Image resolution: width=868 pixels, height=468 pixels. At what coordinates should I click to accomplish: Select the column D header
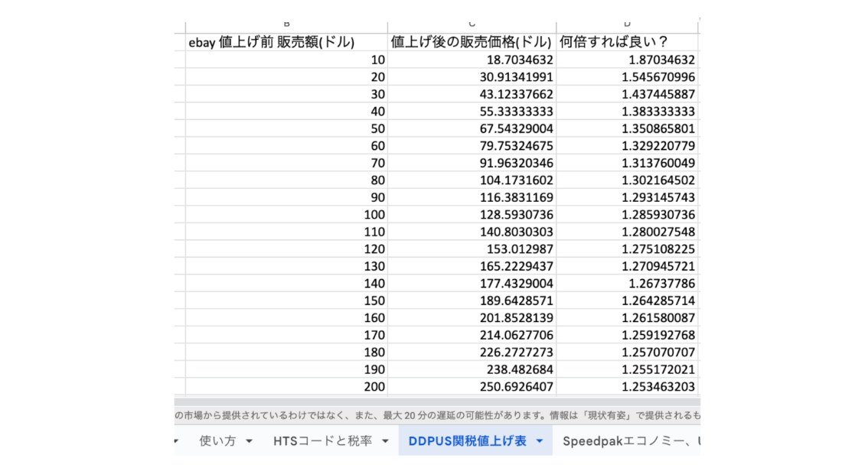628,25
